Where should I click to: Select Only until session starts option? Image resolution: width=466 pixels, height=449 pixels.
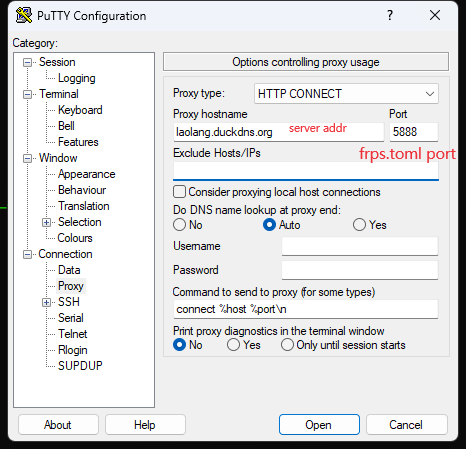point(287,345)
